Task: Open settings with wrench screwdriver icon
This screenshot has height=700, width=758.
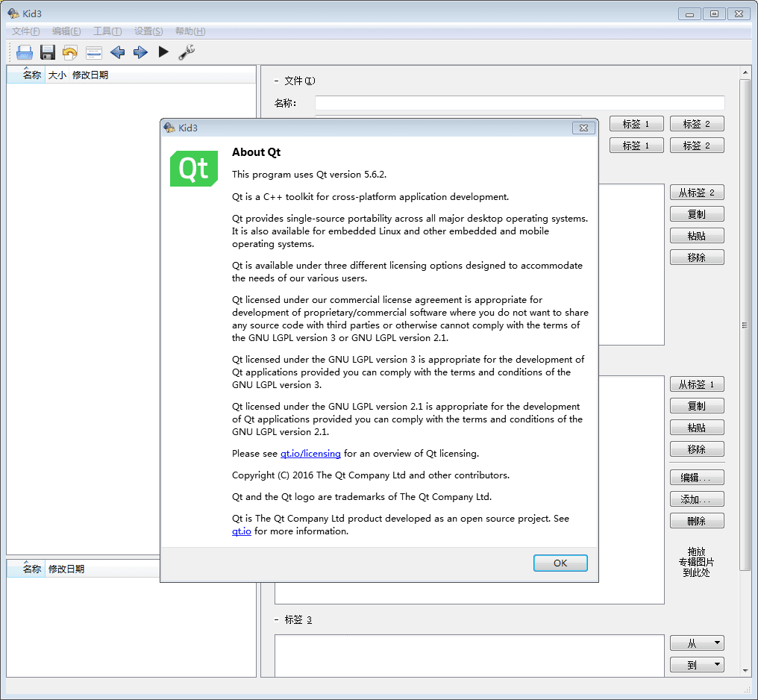Action: pos(187,52)
